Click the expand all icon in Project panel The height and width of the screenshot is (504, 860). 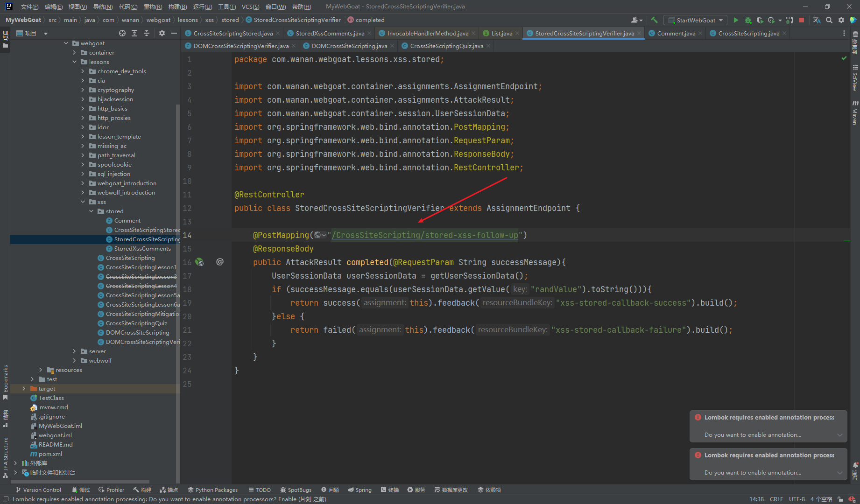pyautogui.click(x=134, y=33)
